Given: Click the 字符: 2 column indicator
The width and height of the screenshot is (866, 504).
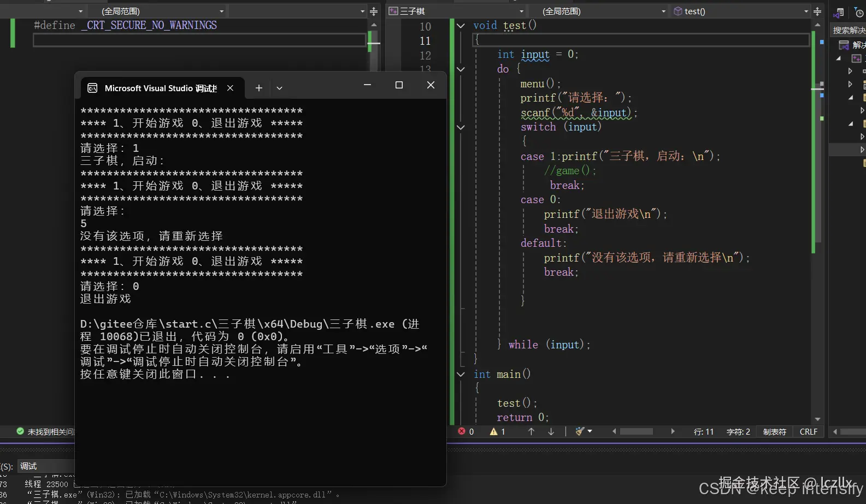Looking at the screenshot, I should pos(738,432).
